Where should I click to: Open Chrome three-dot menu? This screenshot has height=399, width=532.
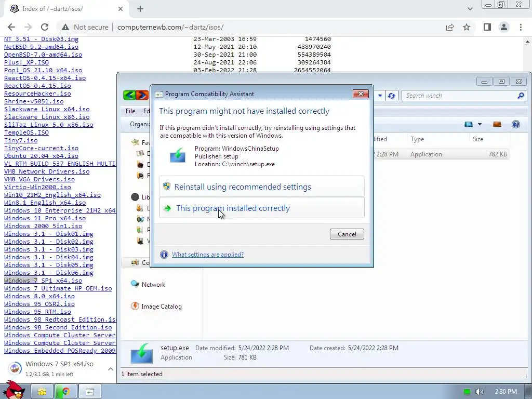click(x=521, y=27)
